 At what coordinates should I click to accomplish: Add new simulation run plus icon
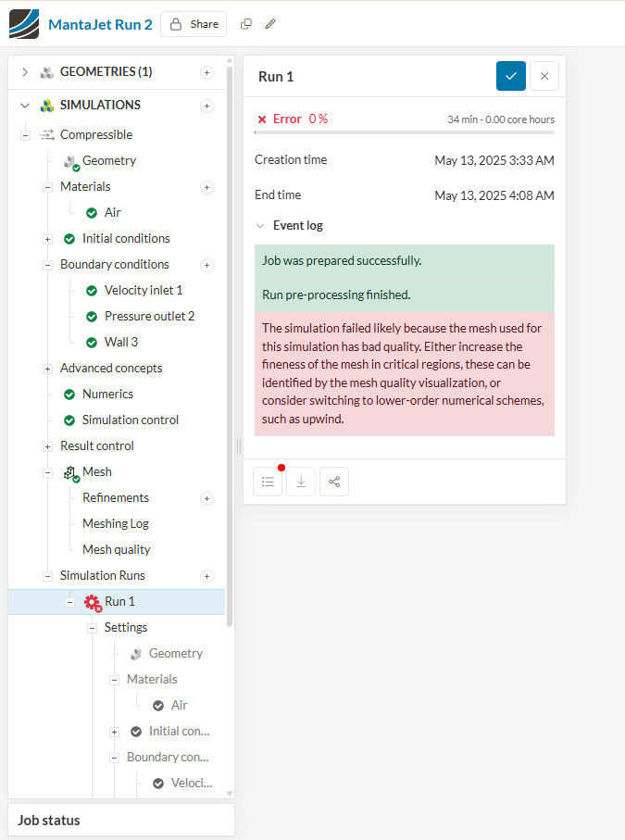pyautogui.click(x=206, y=576)
